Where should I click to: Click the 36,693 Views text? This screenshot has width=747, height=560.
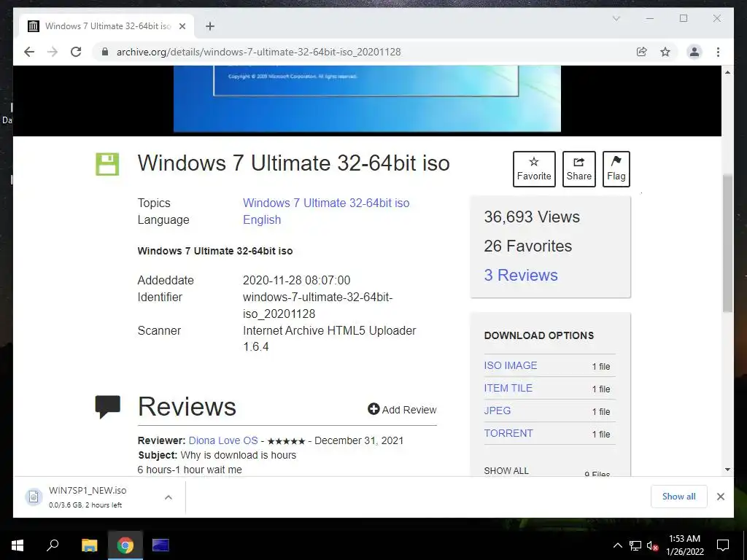click(532, 217)
